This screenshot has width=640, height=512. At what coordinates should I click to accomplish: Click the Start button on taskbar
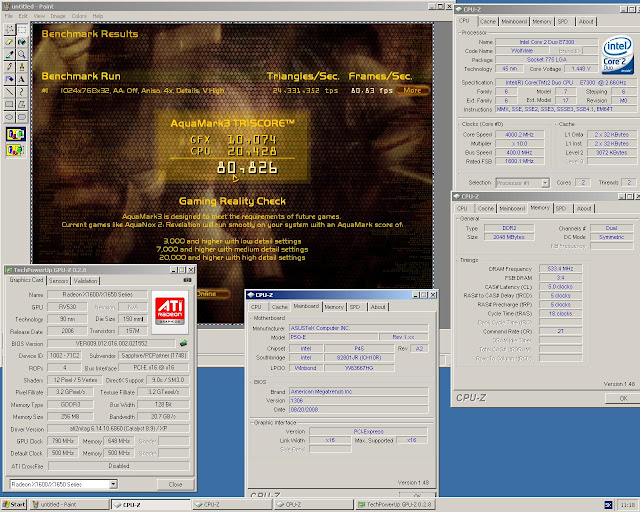tap(13, 505)
